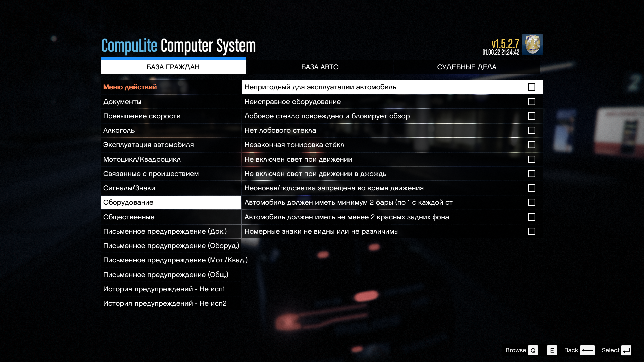Click the Select enter key icon

tap(626, 350)
